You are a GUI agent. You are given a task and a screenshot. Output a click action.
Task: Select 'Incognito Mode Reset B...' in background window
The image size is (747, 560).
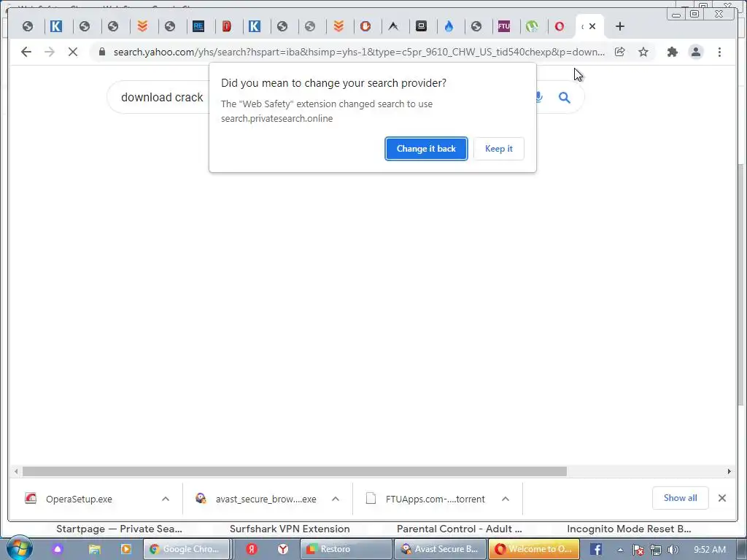[629, 529]
